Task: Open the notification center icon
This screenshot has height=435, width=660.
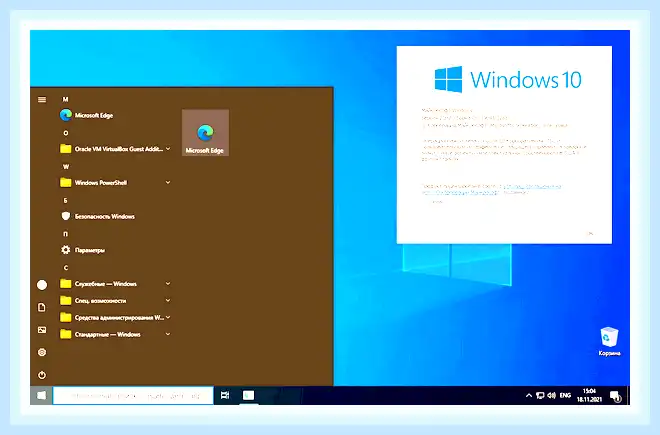Action: [x=615, y=396]
